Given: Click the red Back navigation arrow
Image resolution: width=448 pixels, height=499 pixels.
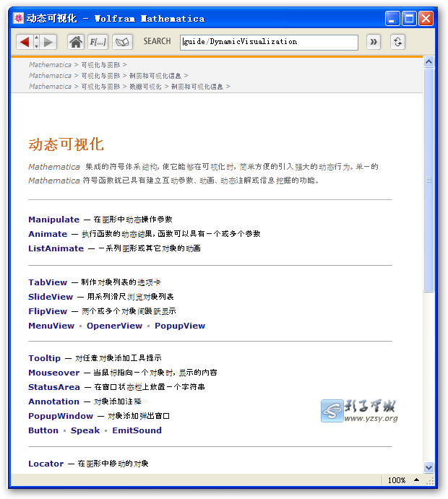Looking at the screenshot, I should pyautogui.click(x=25, y=42).
